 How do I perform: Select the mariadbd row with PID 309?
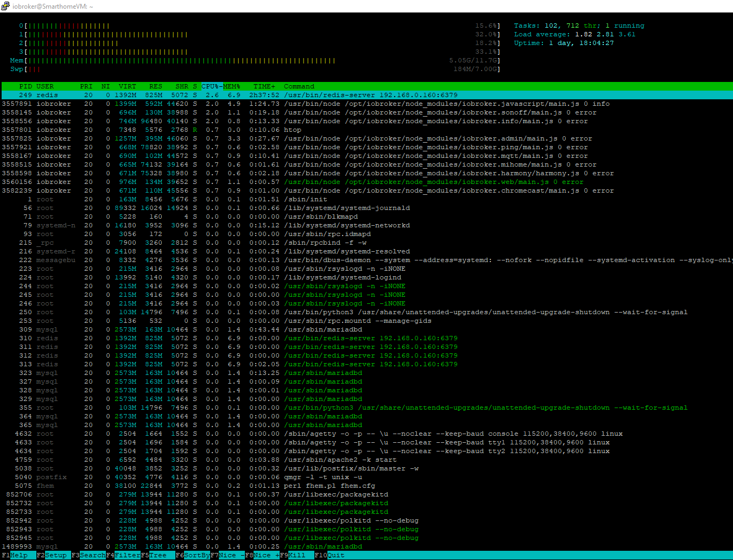[x=366, y=329]
